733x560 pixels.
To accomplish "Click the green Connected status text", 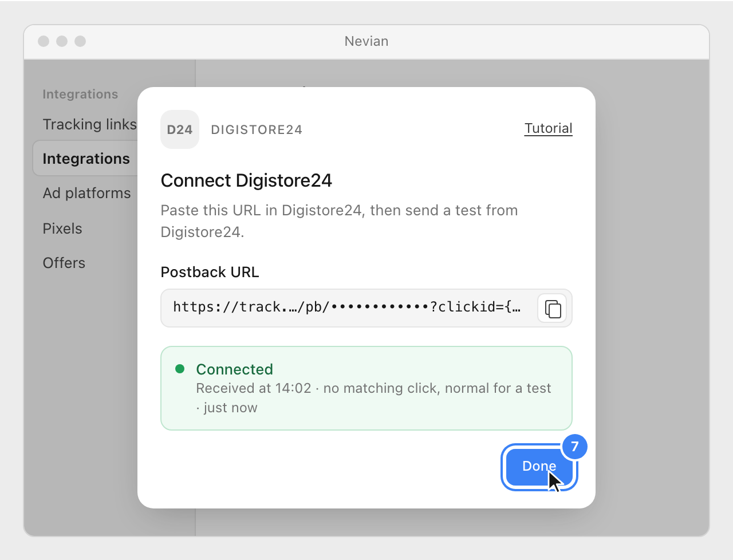I will tap(235, 369).
